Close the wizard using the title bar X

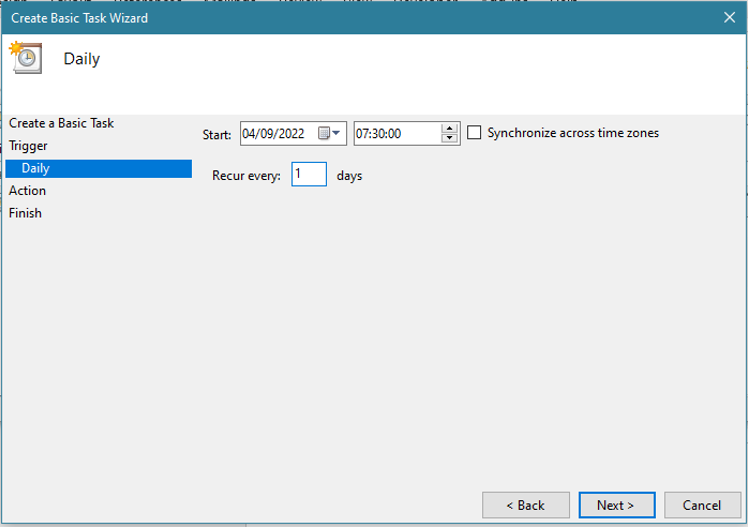click(x=727, y=17)
